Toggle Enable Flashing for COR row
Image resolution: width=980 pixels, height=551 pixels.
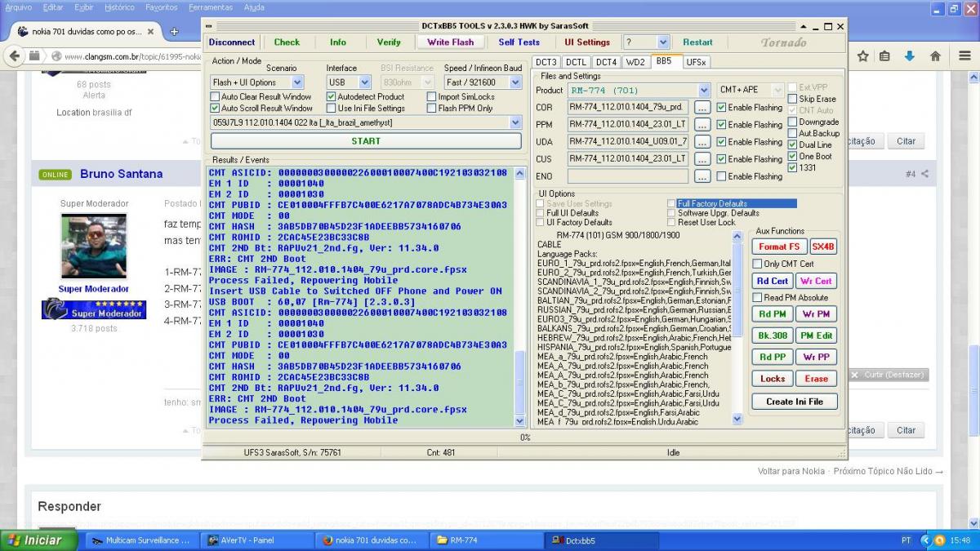coord(721,107)
